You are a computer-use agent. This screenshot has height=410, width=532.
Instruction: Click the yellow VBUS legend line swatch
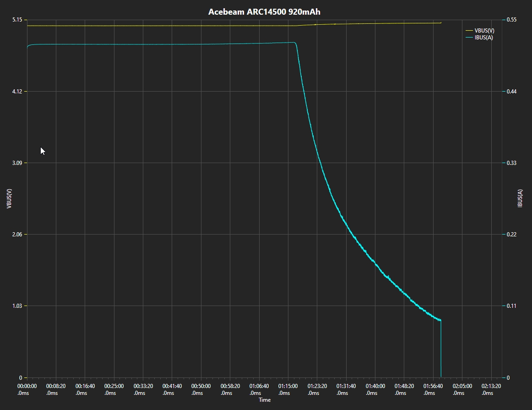point(469,31)
